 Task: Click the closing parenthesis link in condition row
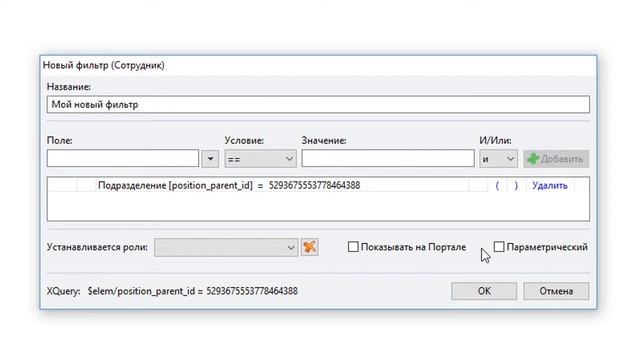[516, 185]
